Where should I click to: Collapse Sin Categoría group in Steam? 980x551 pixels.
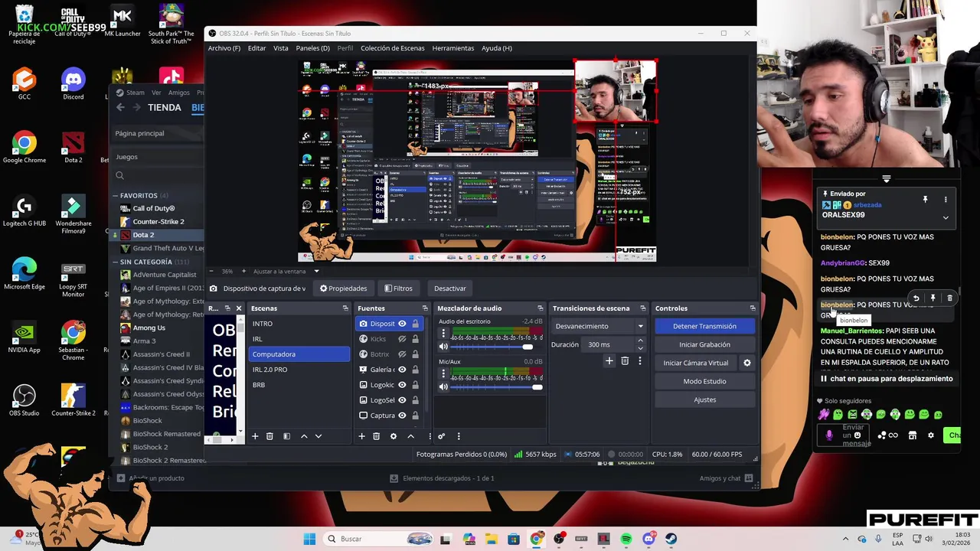click(x=116, y=262)
